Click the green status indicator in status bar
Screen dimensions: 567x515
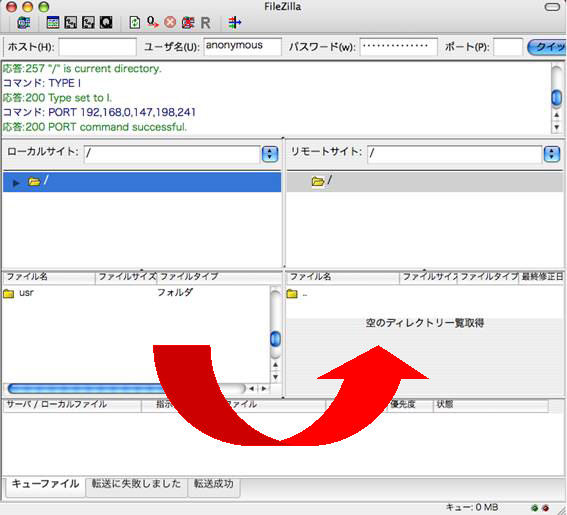[x=534, y=508]
